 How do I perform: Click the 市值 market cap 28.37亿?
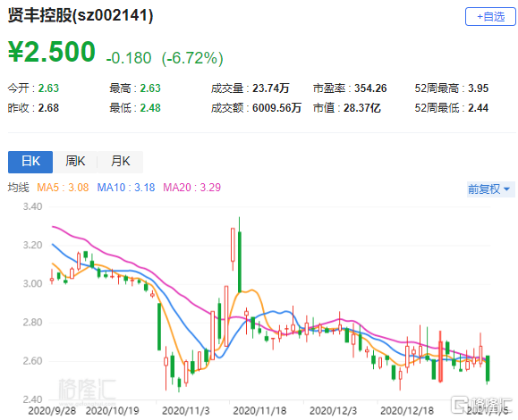click(362, 108)
